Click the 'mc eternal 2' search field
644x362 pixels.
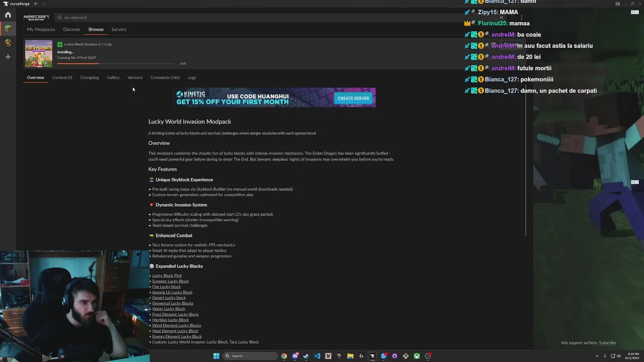[x=282, y=18]
